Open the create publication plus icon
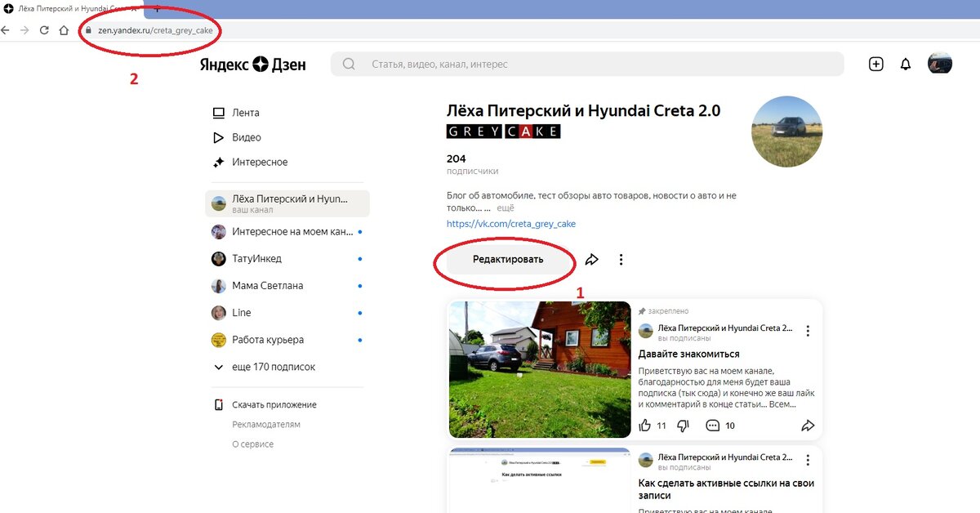980x513 pixels. coord(876,64)
